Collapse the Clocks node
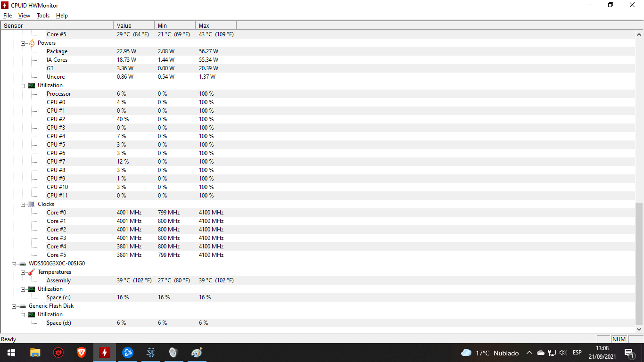Viewport: 644px width, 362px height. click(x=23, y=204)
